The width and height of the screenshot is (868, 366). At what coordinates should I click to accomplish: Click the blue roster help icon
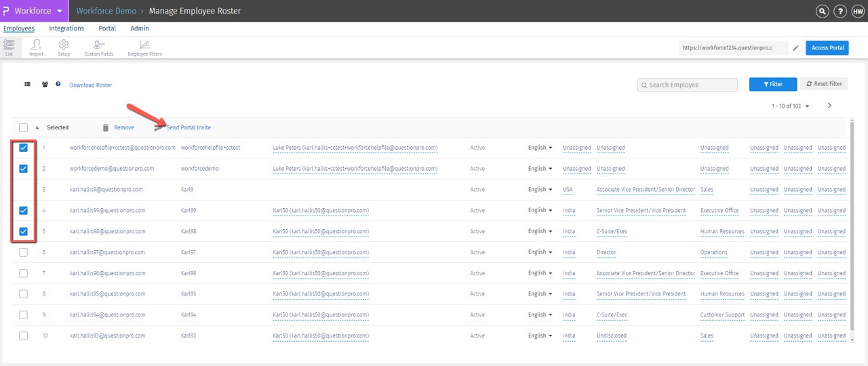(x=58, y=84)
